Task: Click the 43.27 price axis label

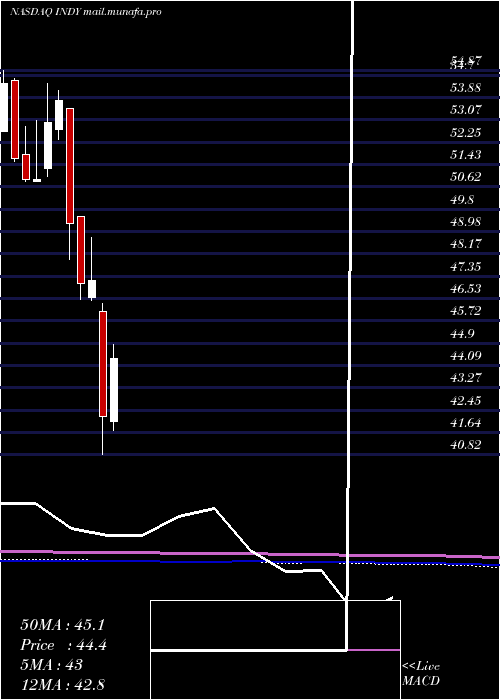Action: coord(466,378)
